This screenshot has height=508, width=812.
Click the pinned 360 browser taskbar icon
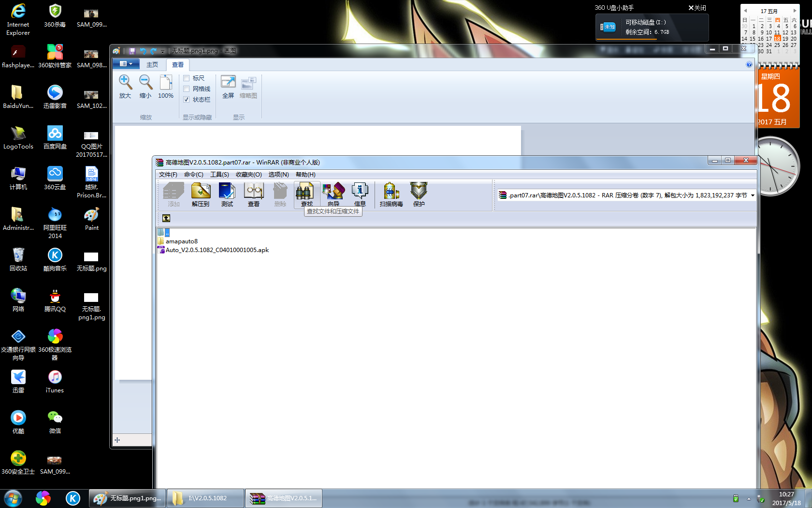(43, 498)
